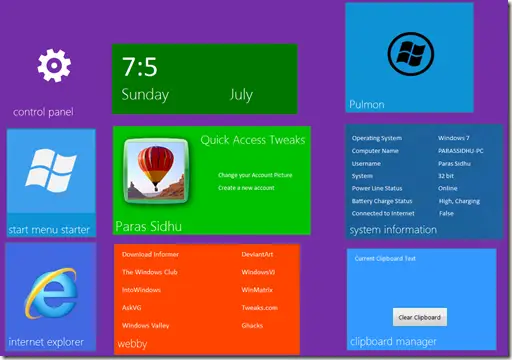Open the Tweaks.com link
This screenshot has width=512, height=360.
click(x=260, y=307)
